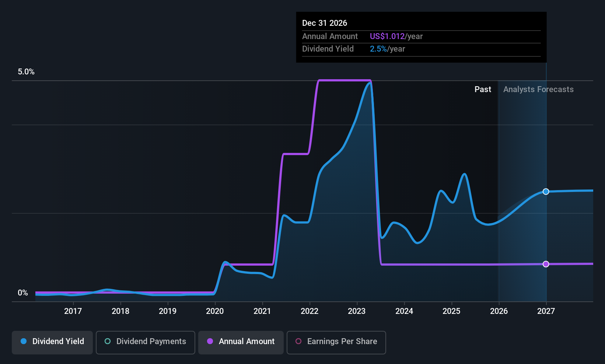Click the 2025 x-axis label

[451, 311]
